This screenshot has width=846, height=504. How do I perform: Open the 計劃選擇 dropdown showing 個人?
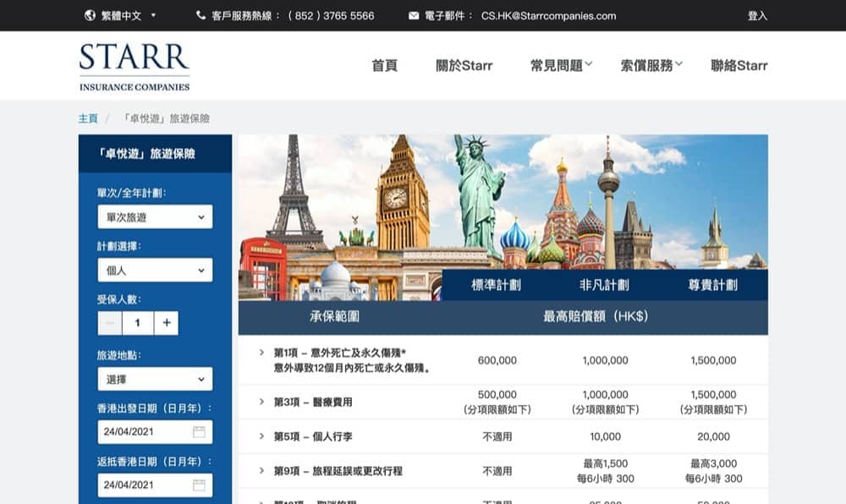click(155, 271)
